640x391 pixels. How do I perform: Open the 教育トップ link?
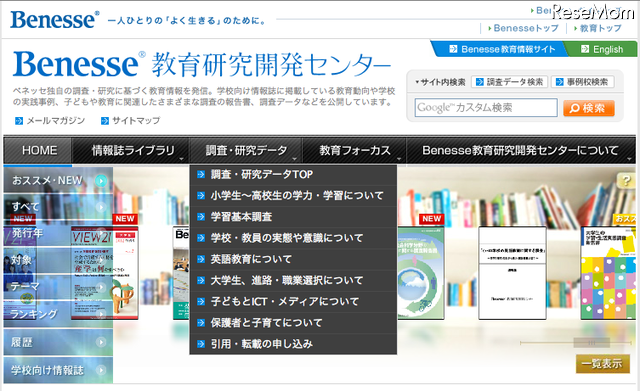[x=600, y=28]
